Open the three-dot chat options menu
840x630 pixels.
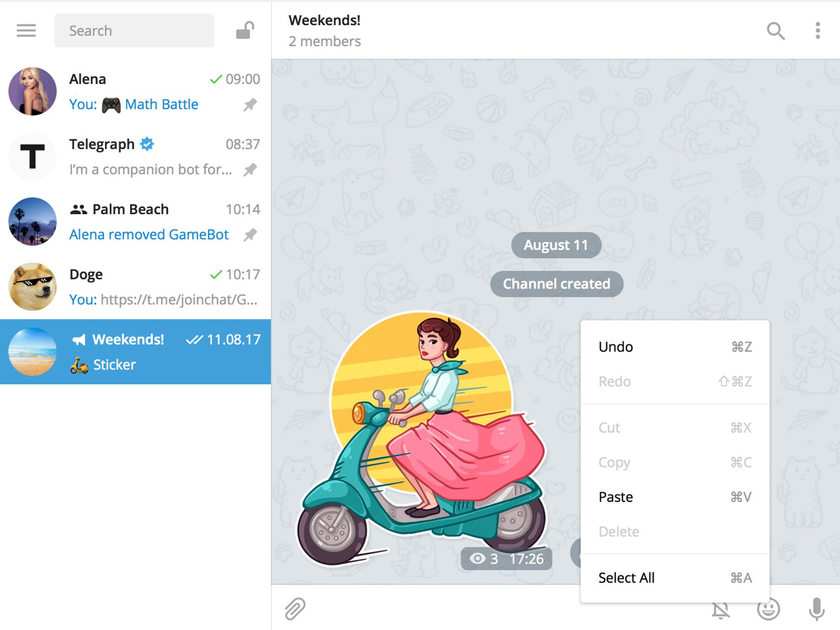[818, 31]
